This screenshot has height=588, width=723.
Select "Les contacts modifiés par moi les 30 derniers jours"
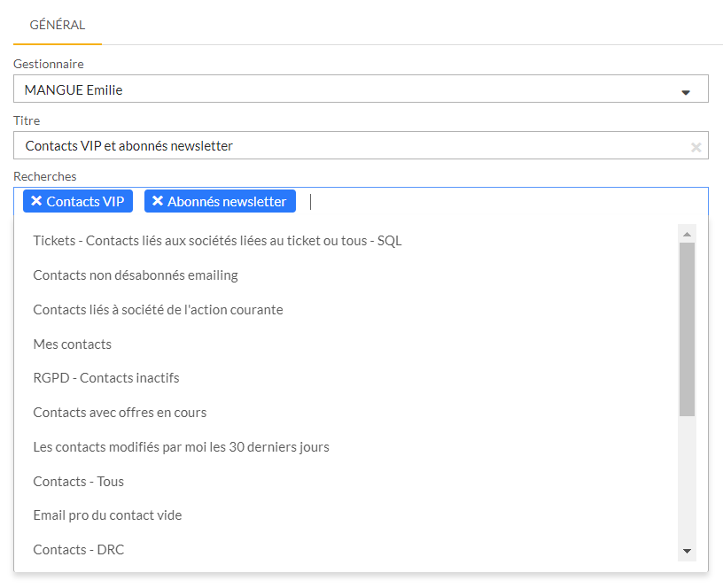click(181, 446)
